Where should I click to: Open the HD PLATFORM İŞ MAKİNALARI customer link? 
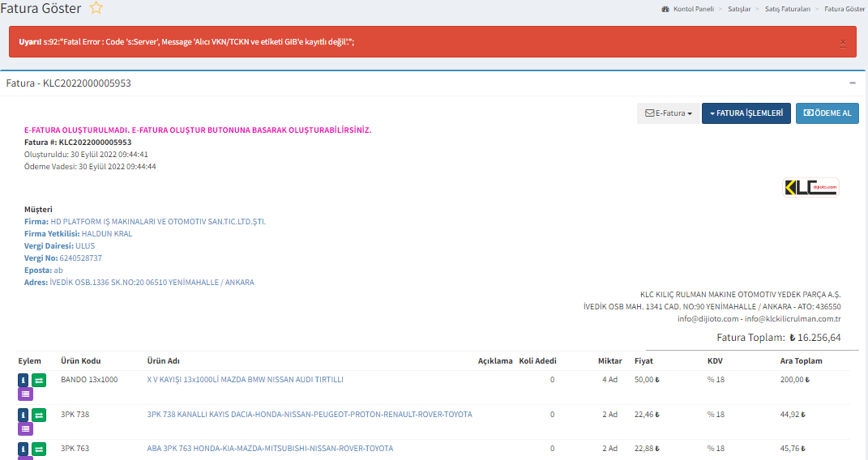pos(158,221)
